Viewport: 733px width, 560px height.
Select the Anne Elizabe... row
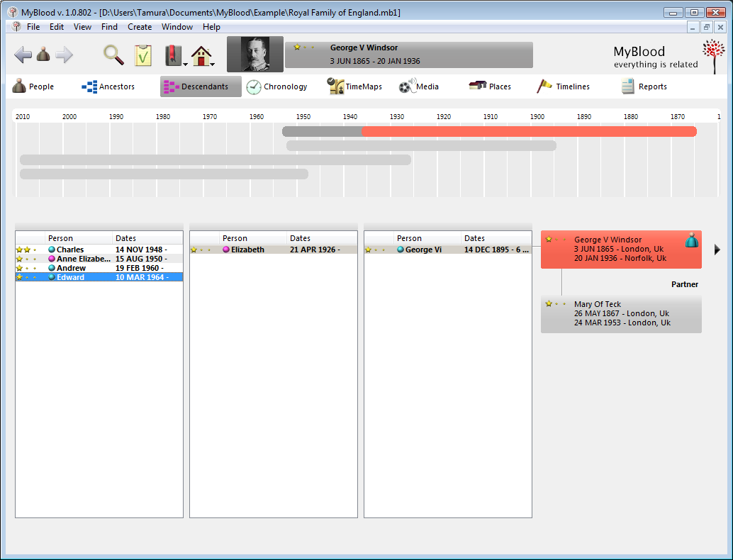point(99,259)
